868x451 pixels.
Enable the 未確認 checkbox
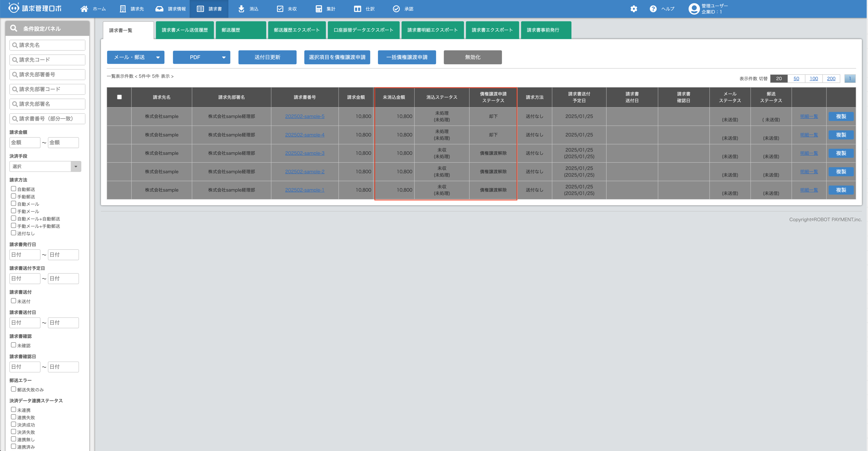click(14, 345)
